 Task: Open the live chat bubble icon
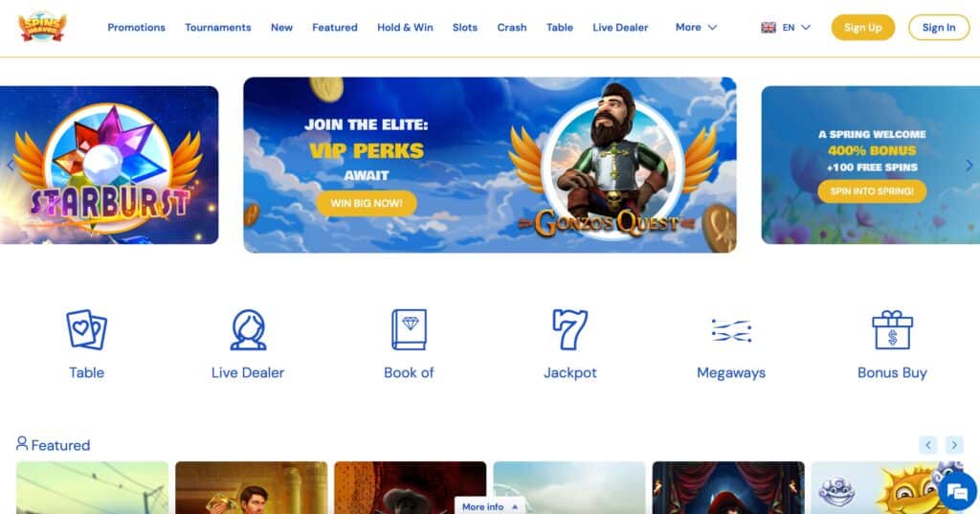957,491
